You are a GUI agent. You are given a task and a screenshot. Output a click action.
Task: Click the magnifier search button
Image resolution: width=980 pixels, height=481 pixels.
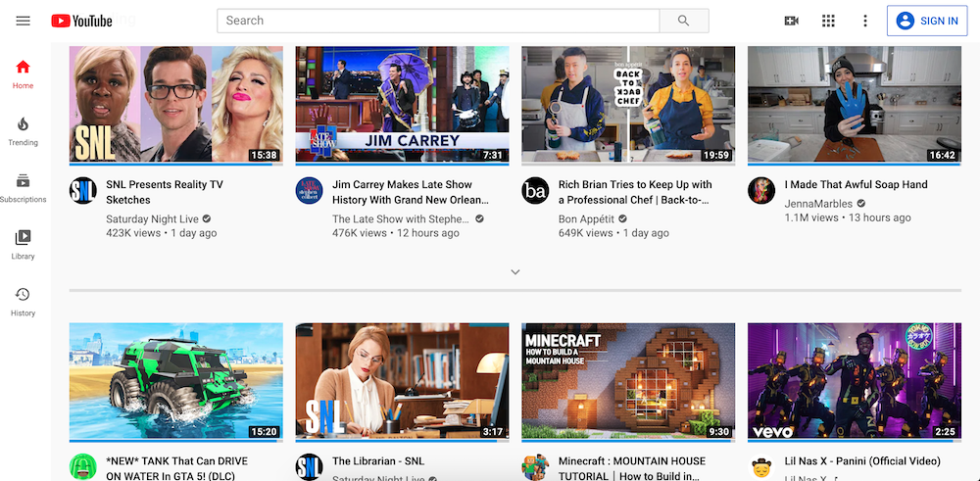684,21
